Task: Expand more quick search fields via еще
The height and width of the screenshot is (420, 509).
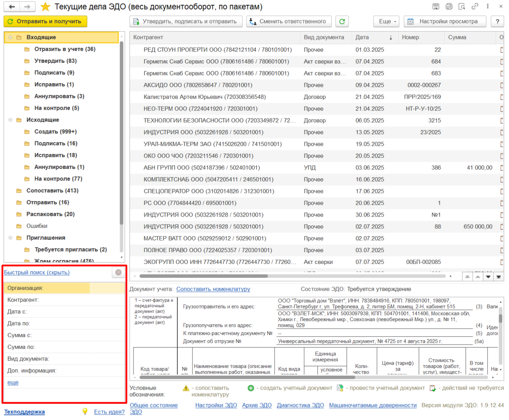Action: [13, 382]
